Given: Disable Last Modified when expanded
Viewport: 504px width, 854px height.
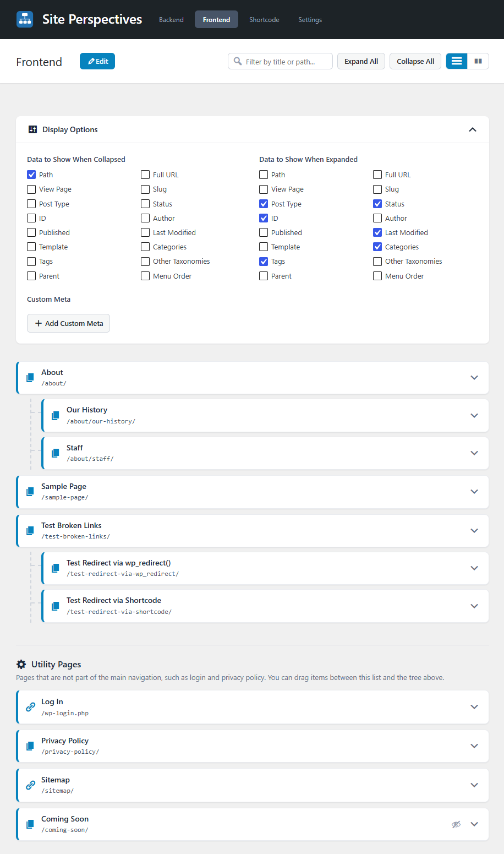Looking at the screenshot, I should coord(377,232).
